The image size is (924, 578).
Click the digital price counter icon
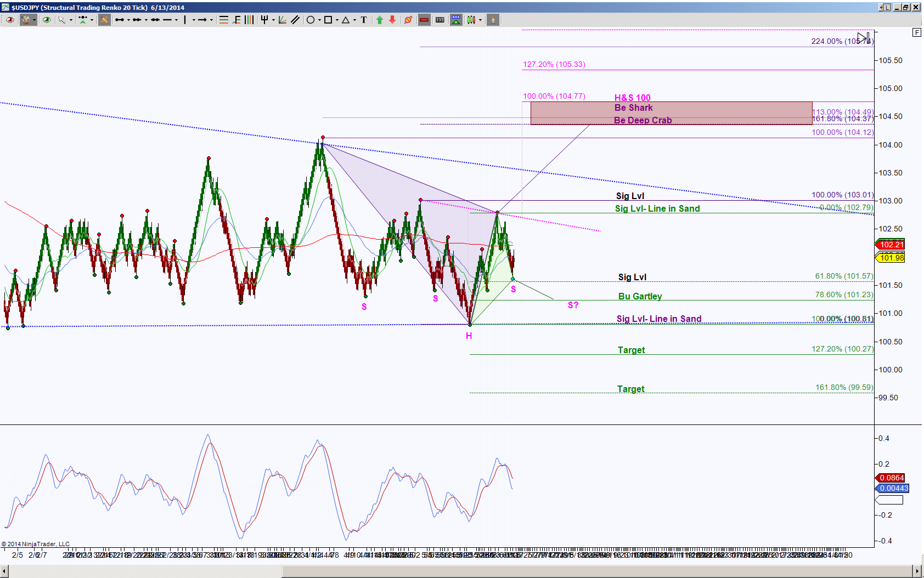[x=440, y=20]
